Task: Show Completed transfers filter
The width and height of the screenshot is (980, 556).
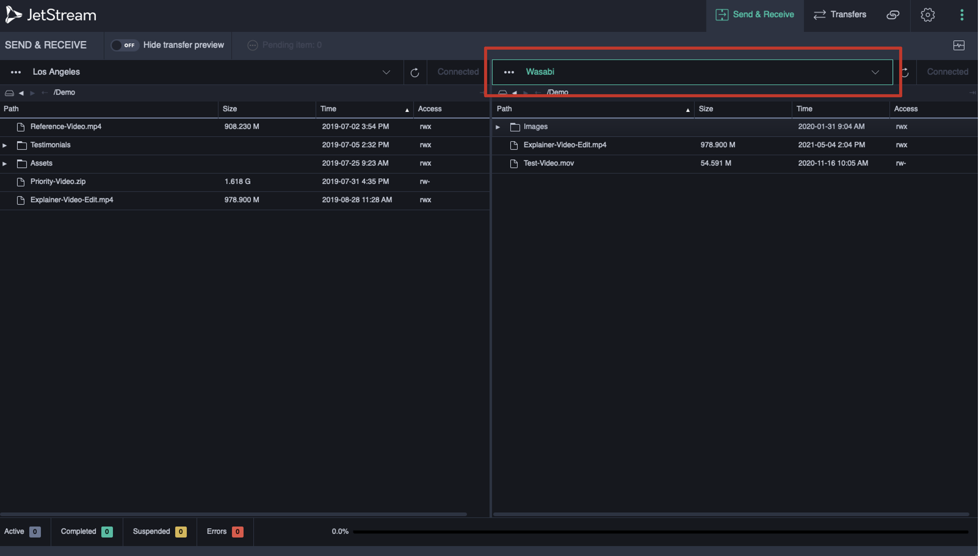Action: click(x=87, y=532)
